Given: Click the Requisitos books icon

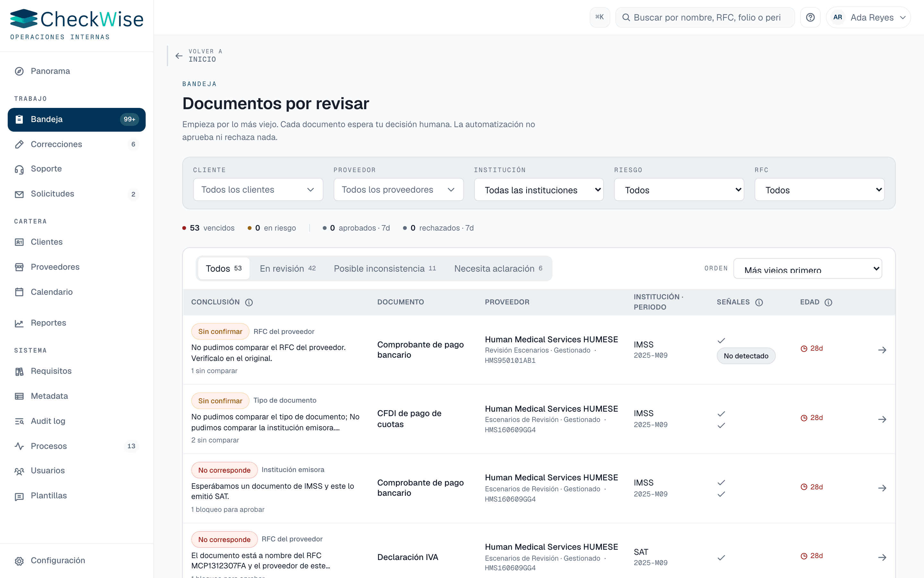Looking at the screenshot, I should (19, 371).
